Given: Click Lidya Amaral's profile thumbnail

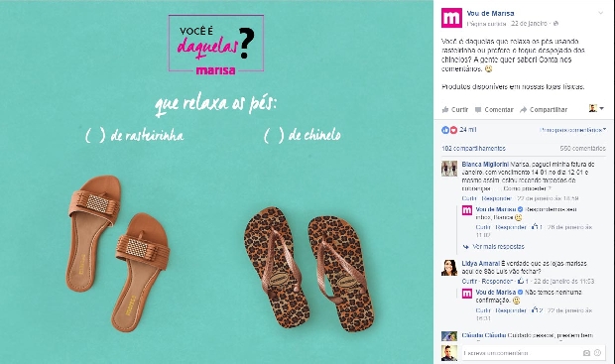Looking at the screenshot, I should 449,268.
